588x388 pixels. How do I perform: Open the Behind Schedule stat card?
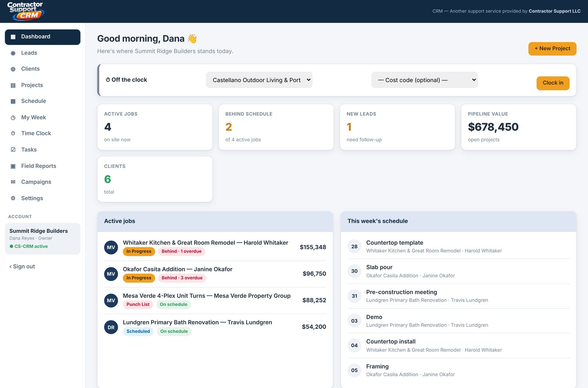(276, 127)
